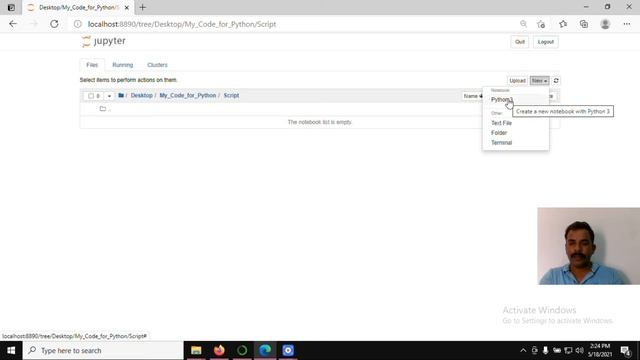
Task: Open the Windows Start menu
Action: (11, 351)
